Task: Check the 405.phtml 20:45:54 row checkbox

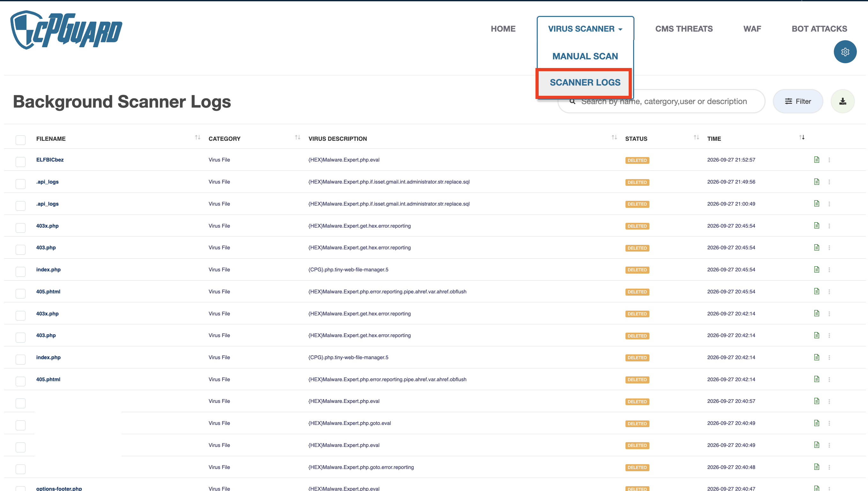Action: pyautogui.click(x=20, y=293)
